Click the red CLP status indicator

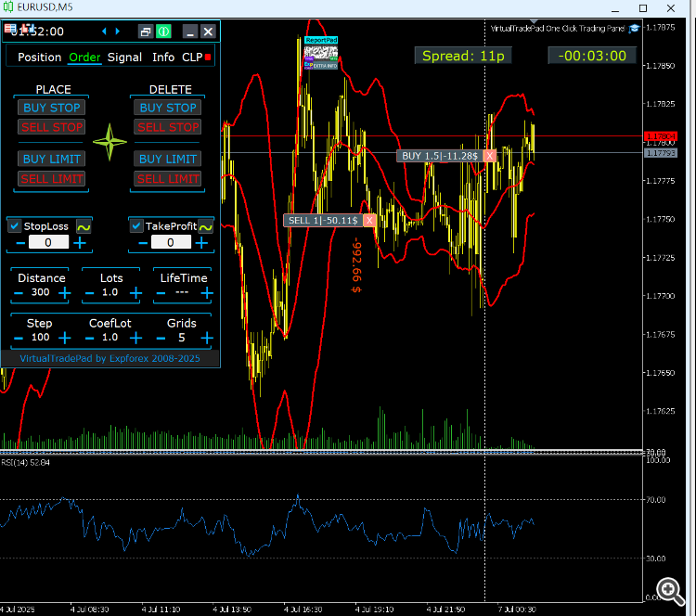(x=208, y=58)
